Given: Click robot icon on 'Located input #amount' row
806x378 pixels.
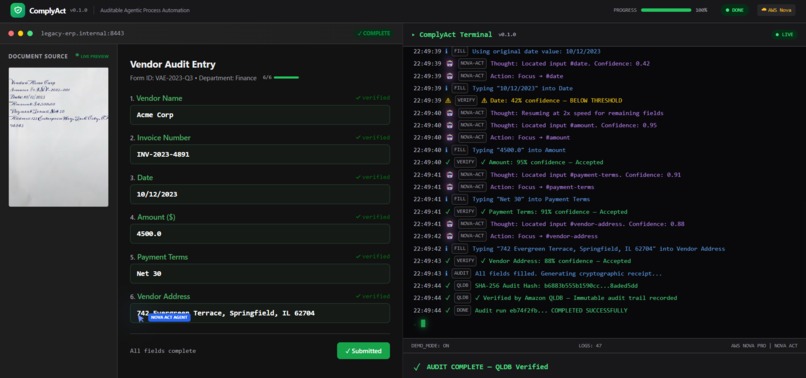Looking at the screenshot, I should pos(449,125).
